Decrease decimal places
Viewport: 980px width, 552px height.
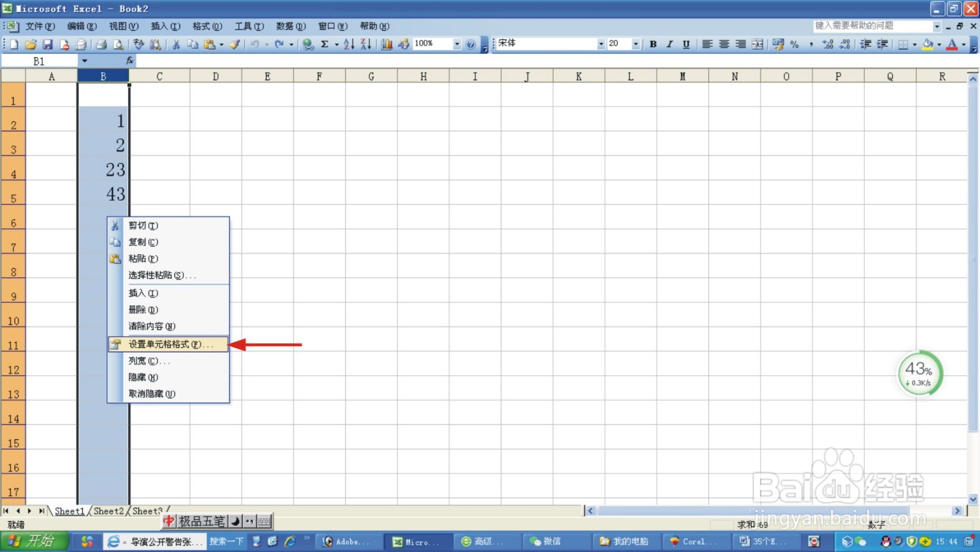point(845,44)
